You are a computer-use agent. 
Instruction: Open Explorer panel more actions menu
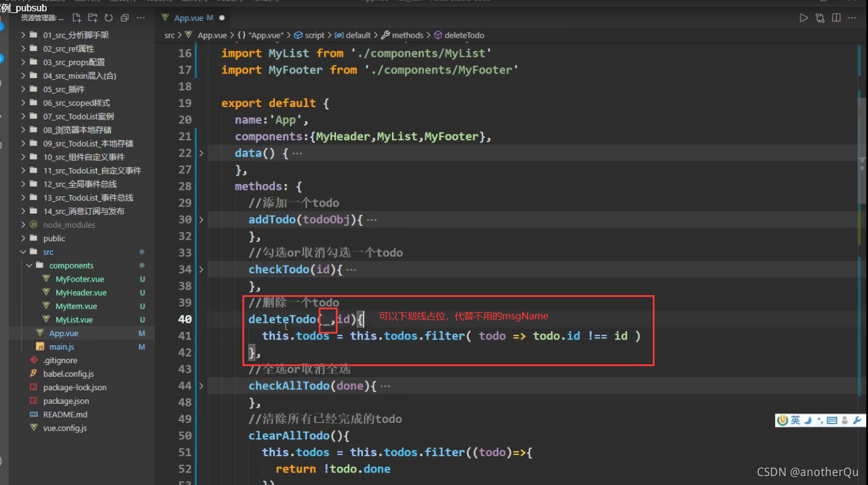point(141,18)
